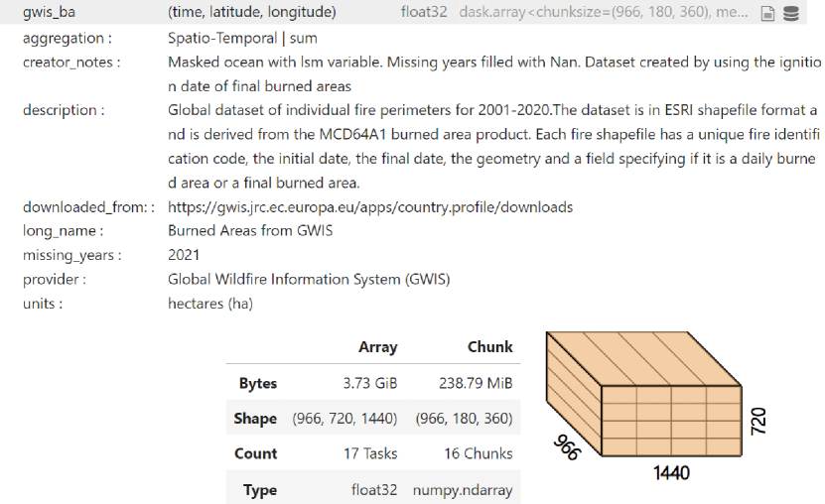Click the missing_years value 2021
This screenshot has height=504, width=825.
[x=184, y=255]
